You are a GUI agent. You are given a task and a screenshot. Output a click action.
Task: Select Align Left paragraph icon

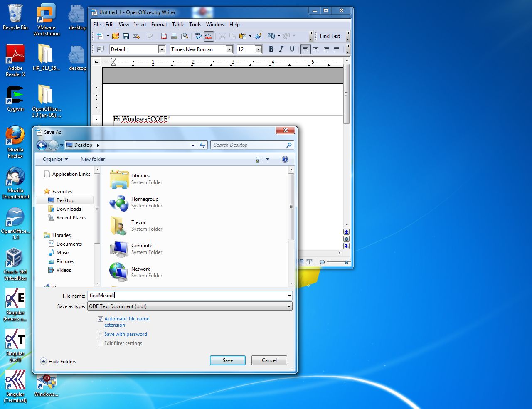click(x=305, y=49)
